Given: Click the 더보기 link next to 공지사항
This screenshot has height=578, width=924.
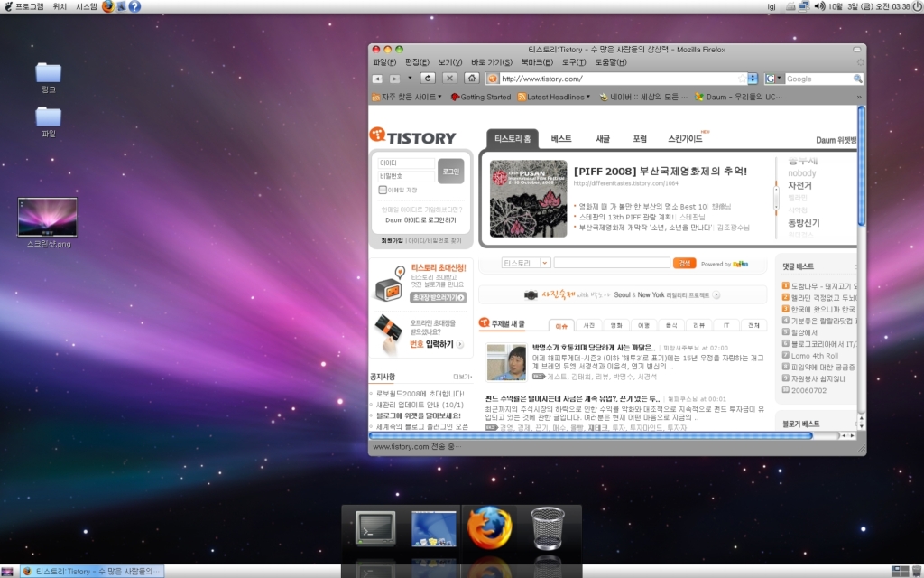Looking at the screenshot, I should click(x=462, y=377).
